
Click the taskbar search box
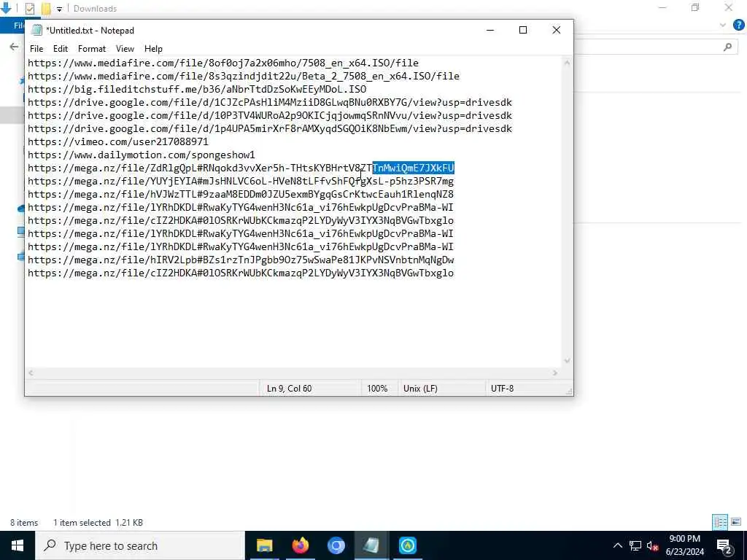140,545
